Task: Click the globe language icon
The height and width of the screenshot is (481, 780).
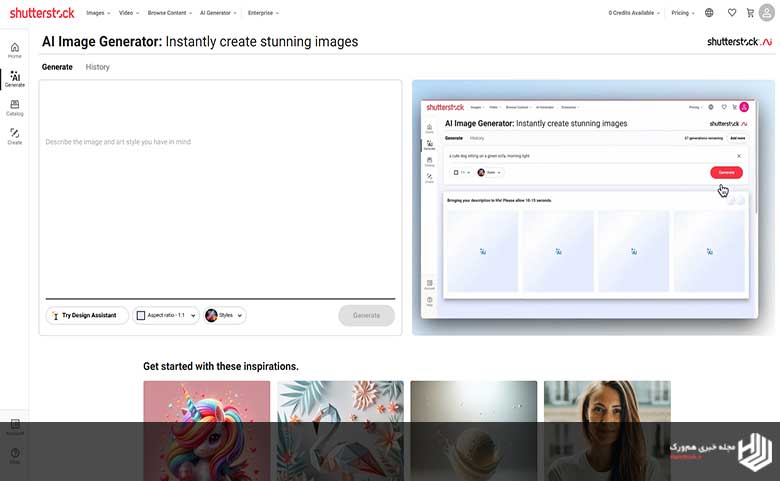Action: click(709, 13)
